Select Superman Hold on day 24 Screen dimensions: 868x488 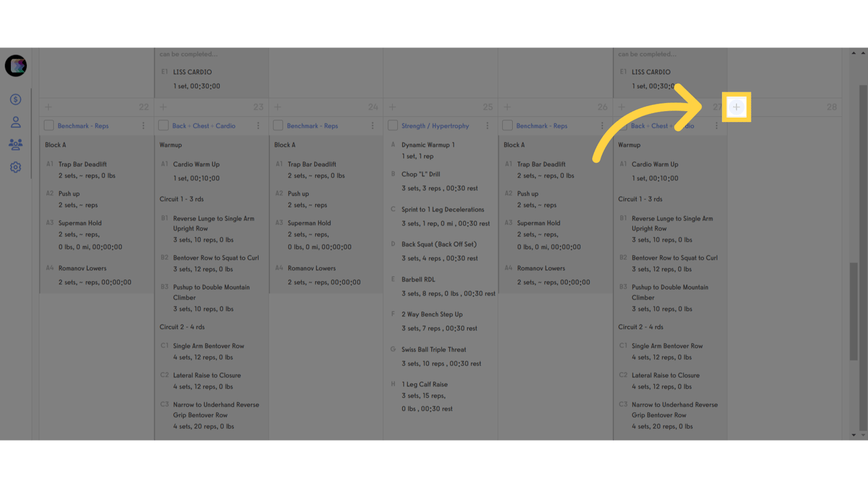(309, 223)
